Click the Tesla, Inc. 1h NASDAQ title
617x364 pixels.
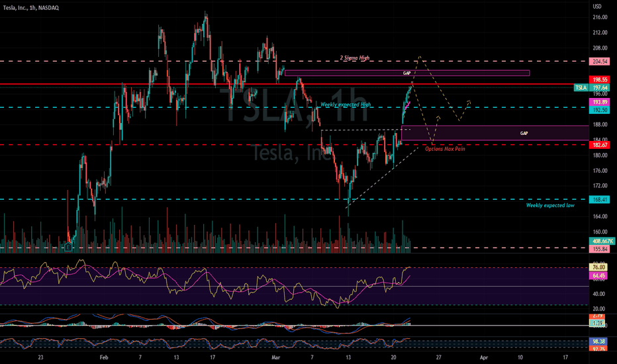[31, 8]
